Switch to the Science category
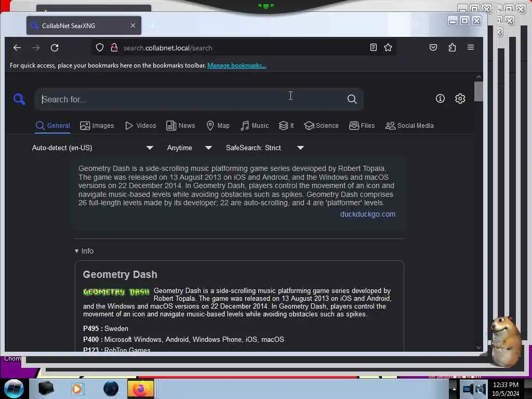Screen dimensions: 532x399 [321, 126]
